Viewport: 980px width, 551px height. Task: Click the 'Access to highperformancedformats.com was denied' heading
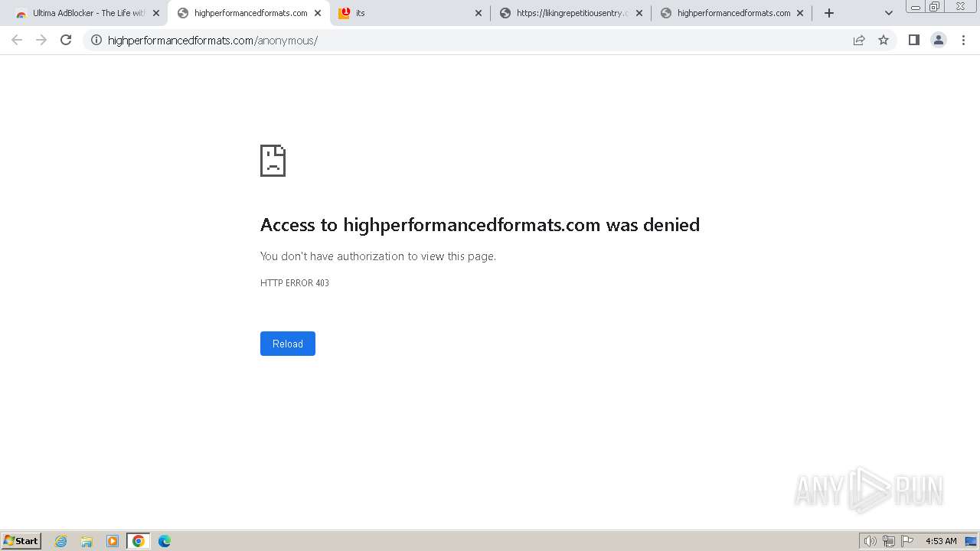click(480, 225)
